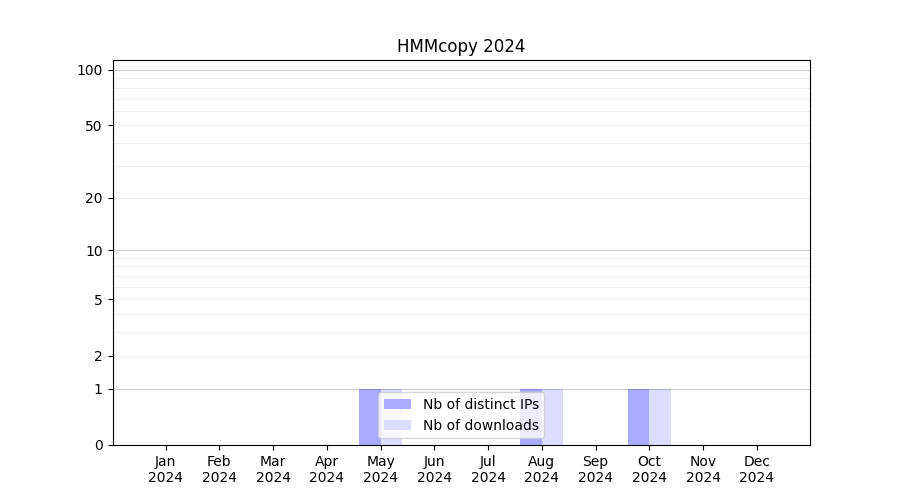
Task: Click the y-axis tick label '0'
Action: click(98, 445)
